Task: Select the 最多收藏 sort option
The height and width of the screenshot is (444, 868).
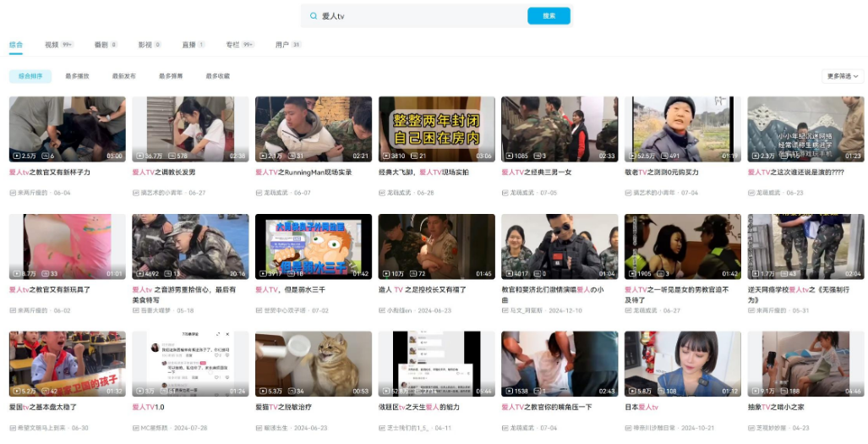Action: 217,76
